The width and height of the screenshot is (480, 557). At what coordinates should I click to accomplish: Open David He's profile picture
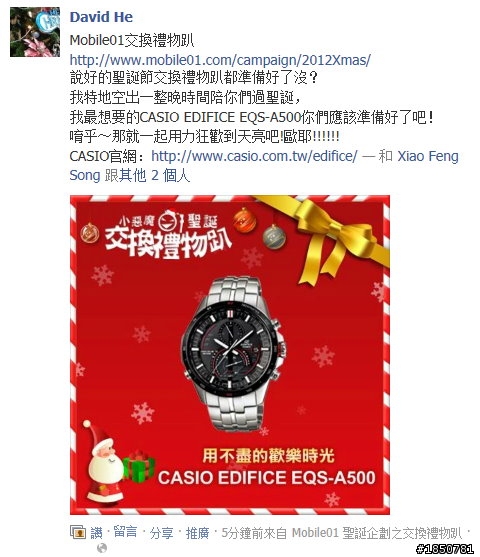(x=35, y=32)
